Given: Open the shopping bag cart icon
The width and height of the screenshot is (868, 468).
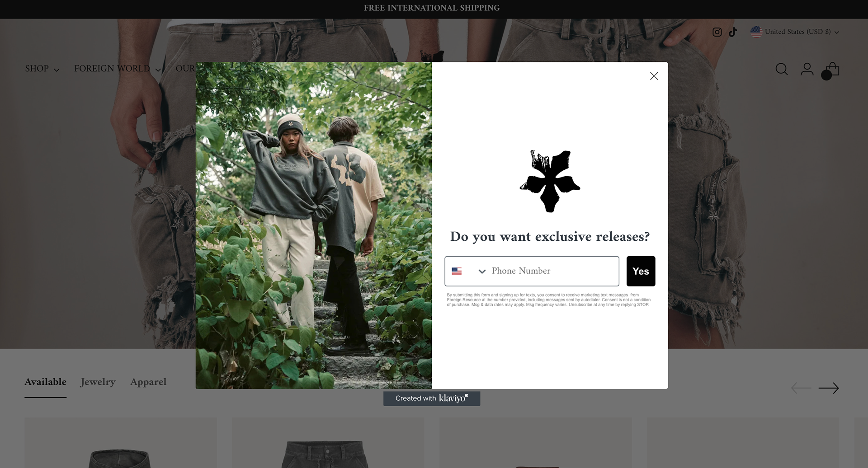Looking at the screenshot, I should [830, 70].
